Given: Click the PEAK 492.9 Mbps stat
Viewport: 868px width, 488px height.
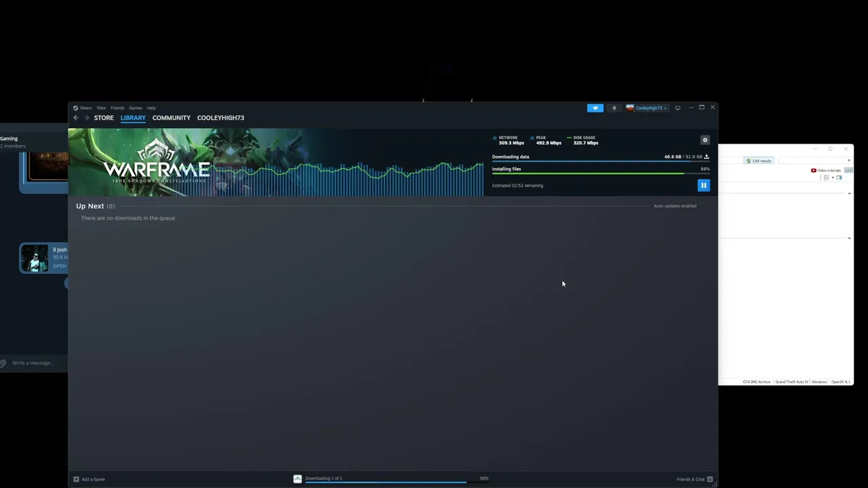Looking at the screenshot, I should tap(546, 140).
